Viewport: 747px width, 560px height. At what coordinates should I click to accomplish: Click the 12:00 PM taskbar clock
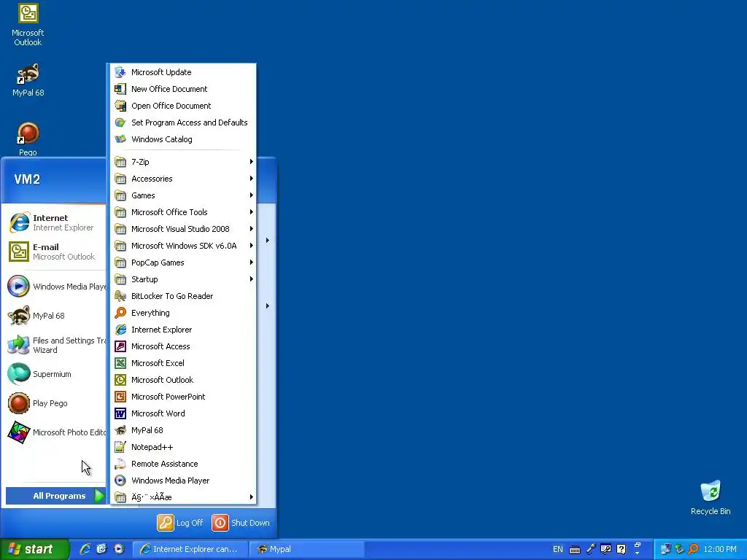tap(720, 549)
